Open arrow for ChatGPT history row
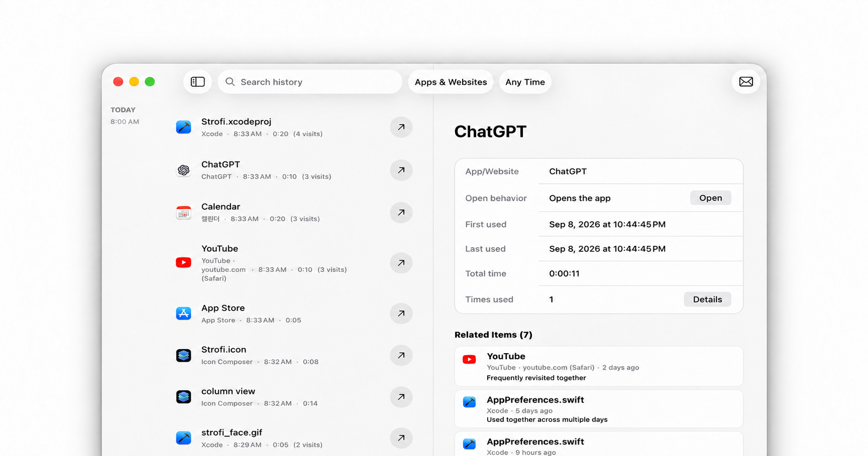868x456 pixels. pyautogui.click(x=401, y=170)
